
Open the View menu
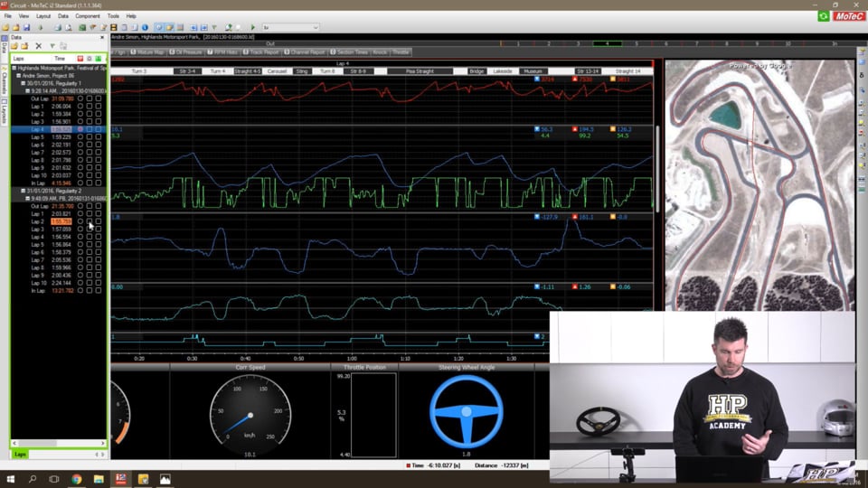pyautogui.click(x=24, y=16)
